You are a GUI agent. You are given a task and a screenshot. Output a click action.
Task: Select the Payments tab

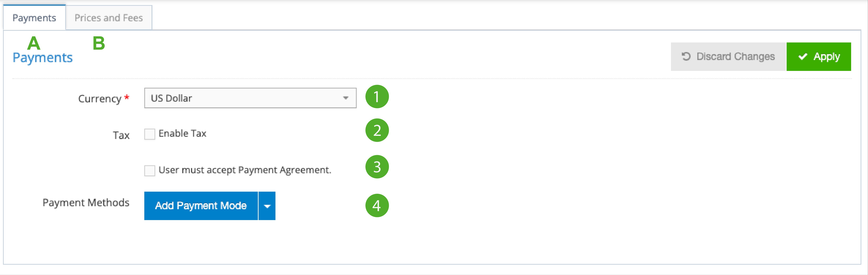coord(34,18)
